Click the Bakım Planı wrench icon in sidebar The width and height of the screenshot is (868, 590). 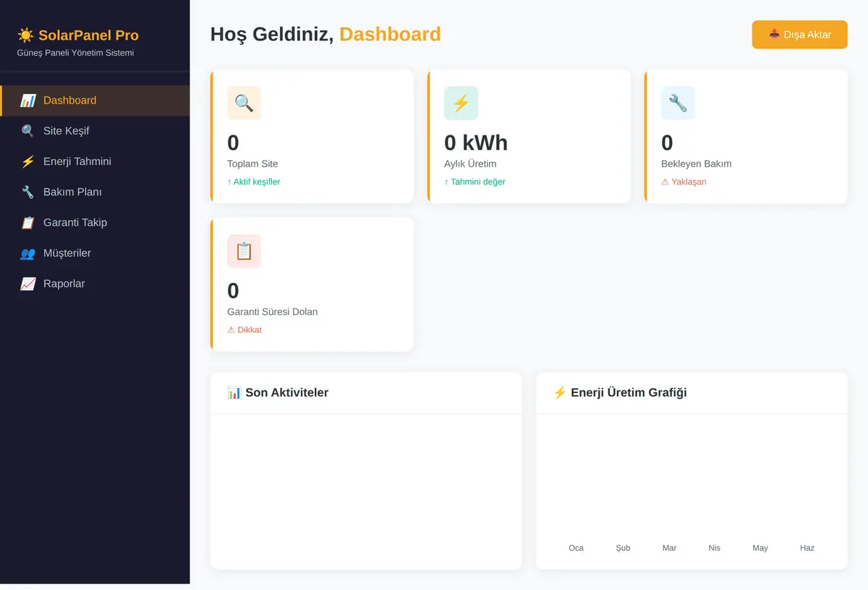[27, 192]
